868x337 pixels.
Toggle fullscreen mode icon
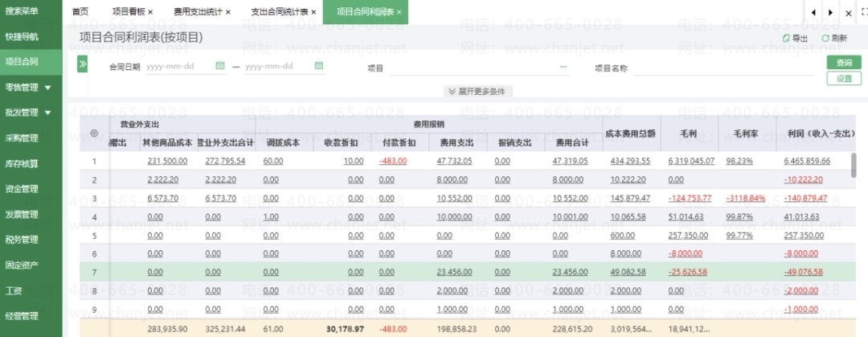pyautogui.click(x=863, y=12)
